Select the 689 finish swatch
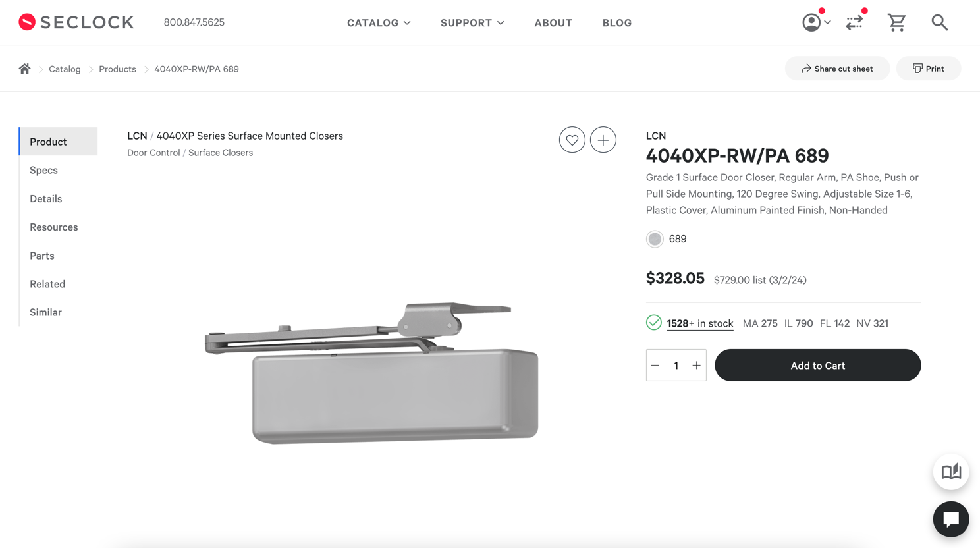980x548 pixels. [x=655, y=239]
